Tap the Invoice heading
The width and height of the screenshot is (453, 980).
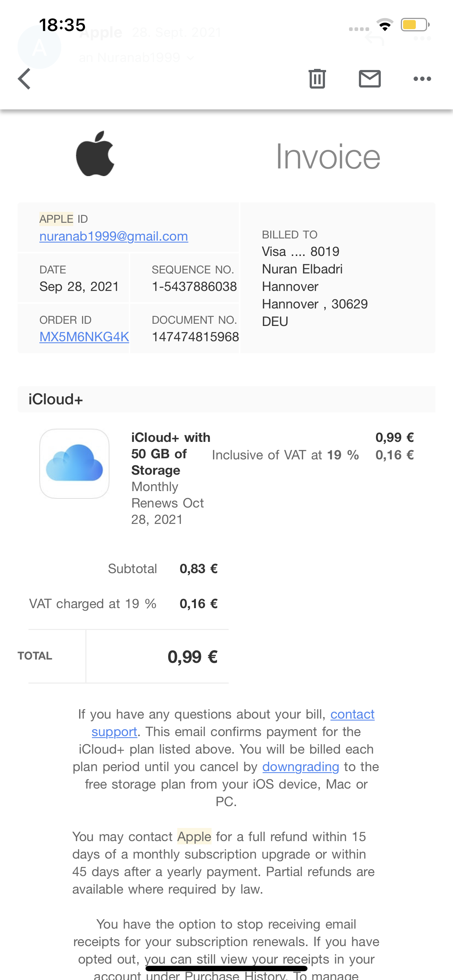pos(328,156)
